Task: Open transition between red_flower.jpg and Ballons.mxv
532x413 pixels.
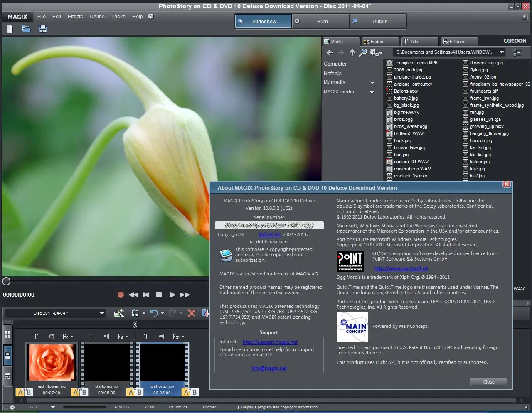Action: click(79, 392)
